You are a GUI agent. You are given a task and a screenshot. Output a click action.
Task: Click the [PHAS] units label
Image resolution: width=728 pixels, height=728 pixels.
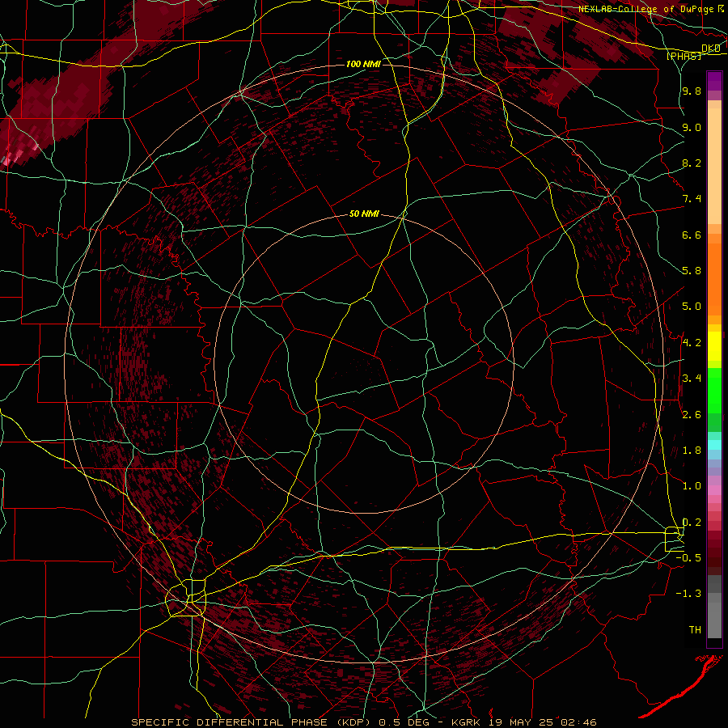click(x=684, y=56)
